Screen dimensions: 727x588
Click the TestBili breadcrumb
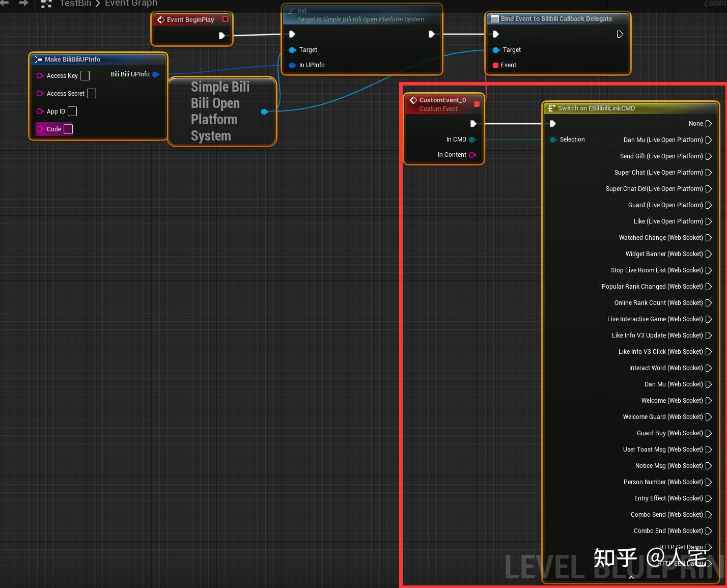point(75,3)
